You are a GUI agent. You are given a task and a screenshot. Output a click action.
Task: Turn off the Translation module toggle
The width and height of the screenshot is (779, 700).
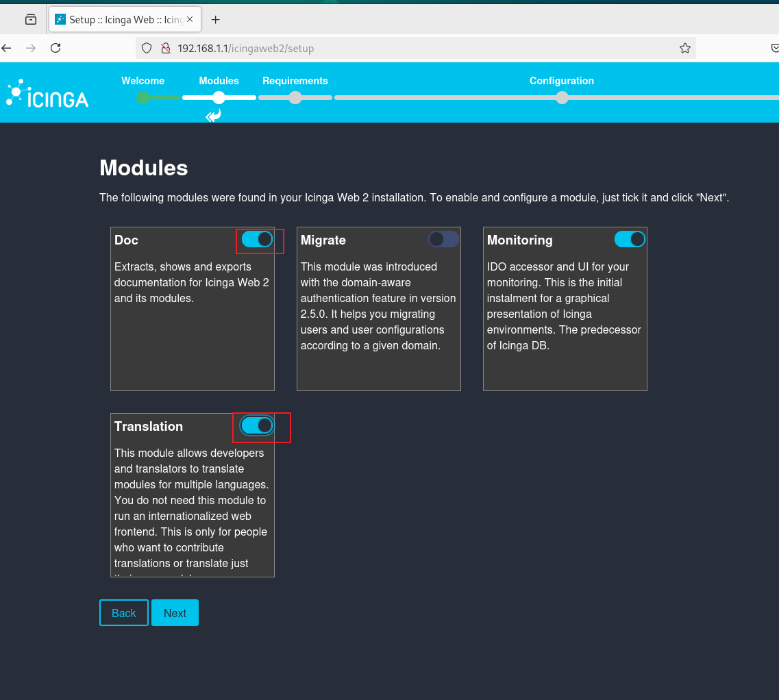(x=257, y=426)
